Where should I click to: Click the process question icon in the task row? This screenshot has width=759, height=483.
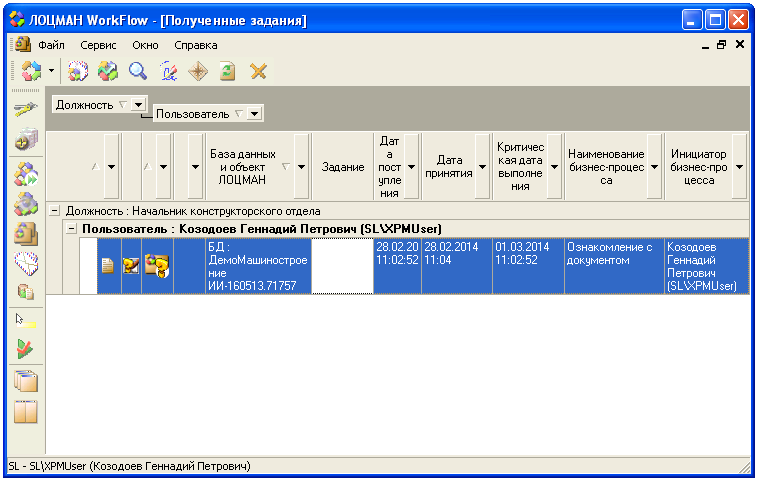coord(157,266)
